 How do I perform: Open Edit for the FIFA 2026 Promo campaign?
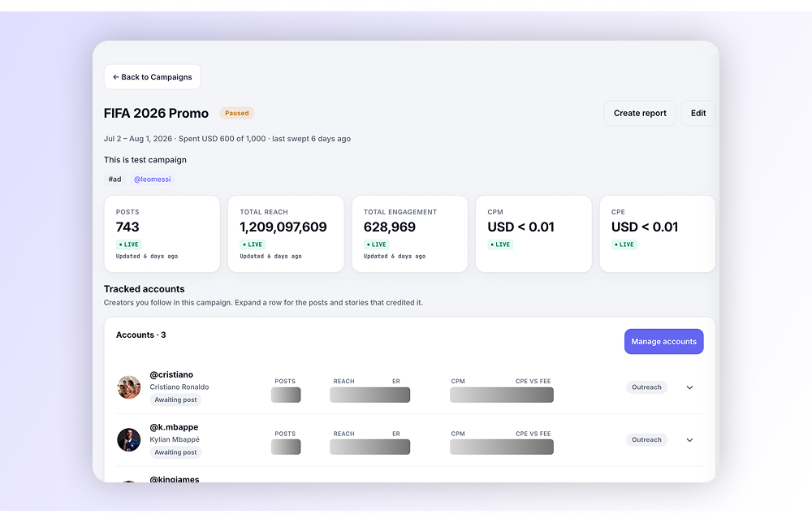tap(698, 113)
